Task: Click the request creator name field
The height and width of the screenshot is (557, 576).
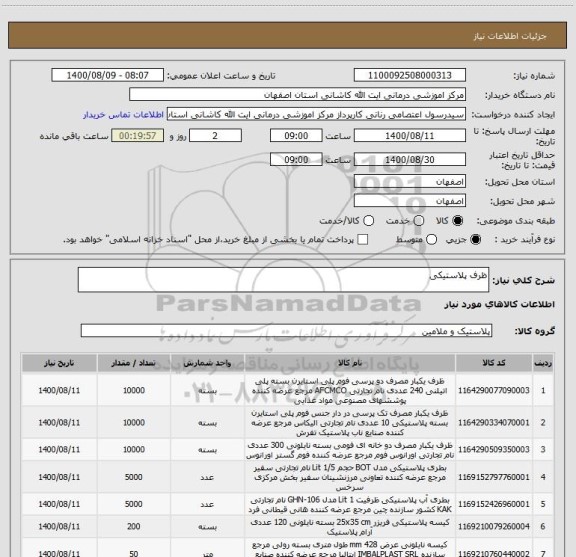Action: click(x=316, y=115)
